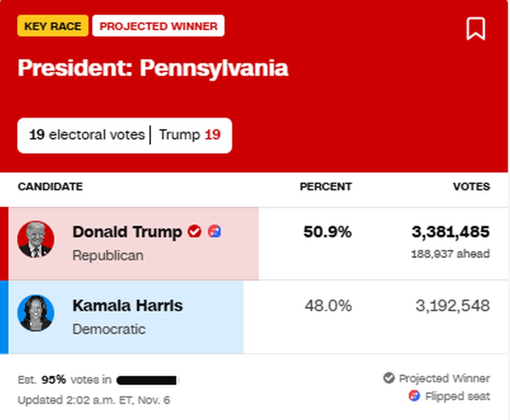Click the estimated votes in progress bar
Image resolution: width=510 pixels, height=420 pixels.
147,380
